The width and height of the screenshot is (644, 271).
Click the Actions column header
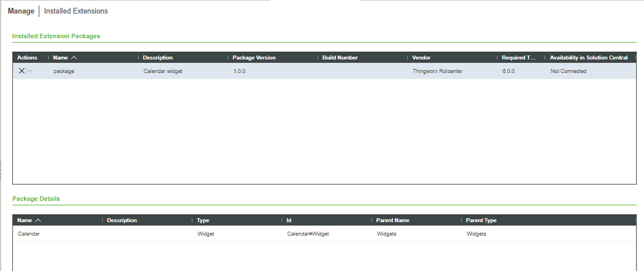click(x=27, y=57)
